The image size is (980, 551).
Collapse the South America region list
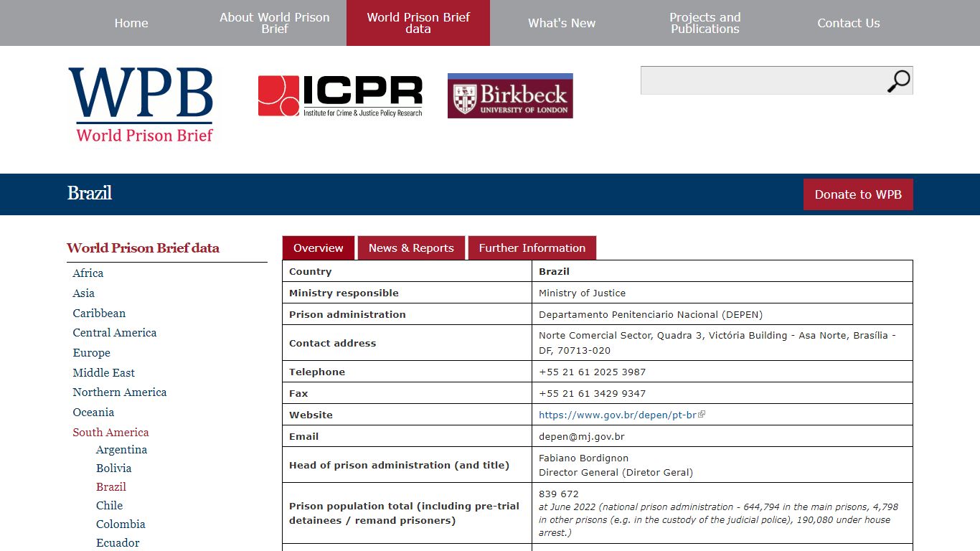click(110, 432)
